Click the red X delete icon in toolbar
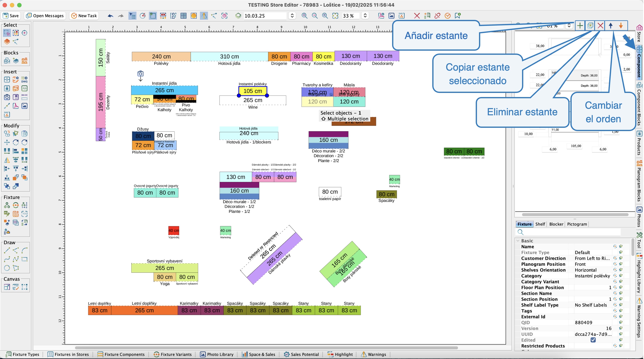 pyautogui.click(x=417, y=16)
